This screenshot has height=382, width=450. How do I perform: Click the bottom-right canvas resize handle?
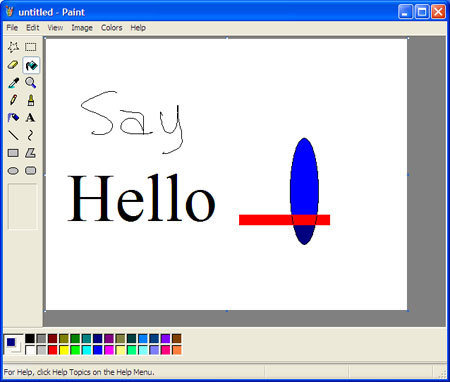point(408,311)
